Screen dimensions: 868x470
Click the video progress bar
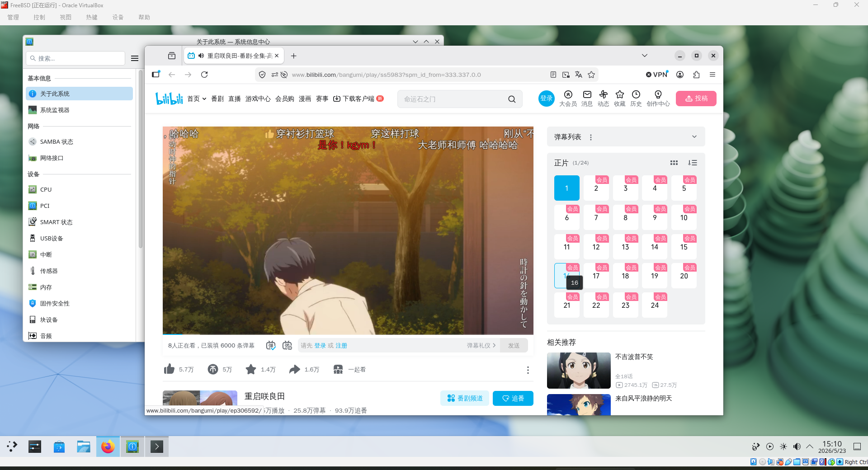click(x=348, y=334)
